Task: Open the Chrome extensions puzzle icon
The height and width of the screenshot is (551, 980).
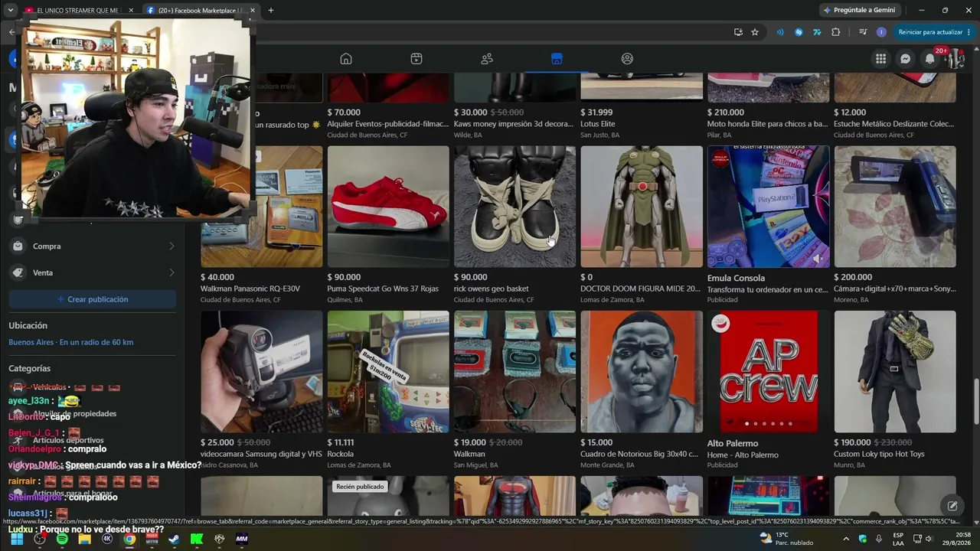Action: [835, 32]
